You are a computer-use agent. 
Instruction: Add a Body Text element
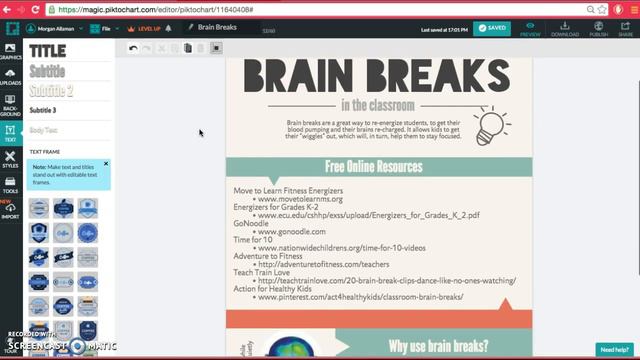pos(43,130)
